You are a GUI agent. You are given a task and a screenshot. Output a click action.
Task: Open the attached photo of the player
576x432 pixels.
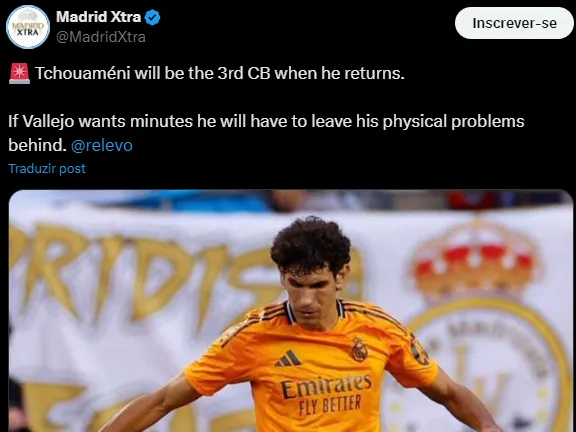pos(291,311)
